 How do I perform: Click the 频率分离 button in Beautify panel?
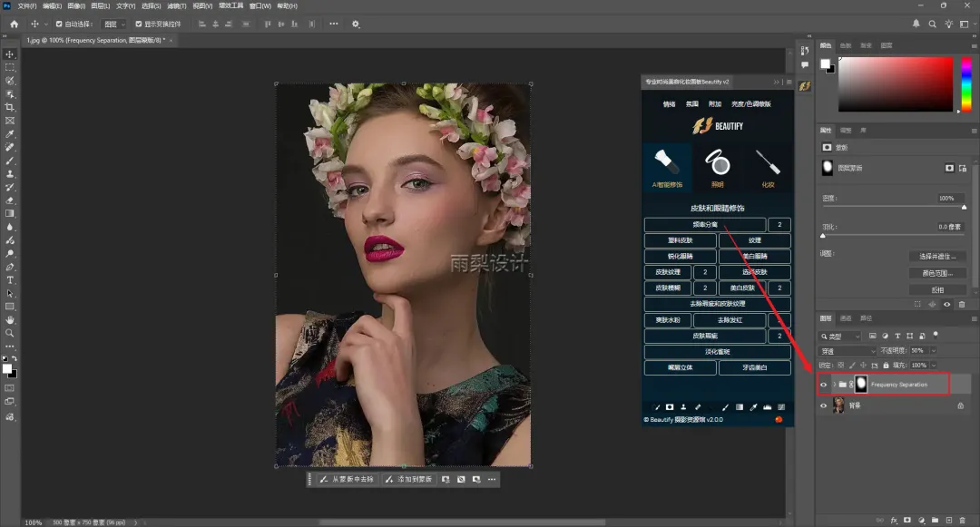[x=704, y=225]
